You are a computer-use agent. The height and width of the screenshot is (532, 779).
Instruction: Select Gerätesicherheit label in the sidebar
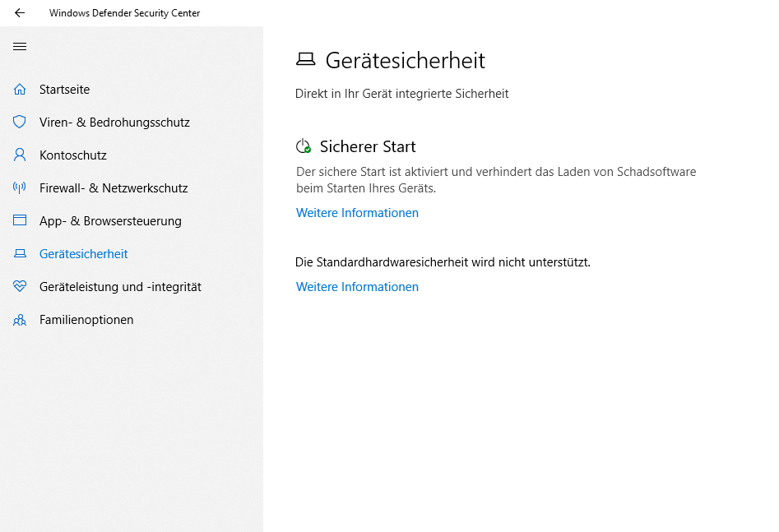click(x=83, y=254)
